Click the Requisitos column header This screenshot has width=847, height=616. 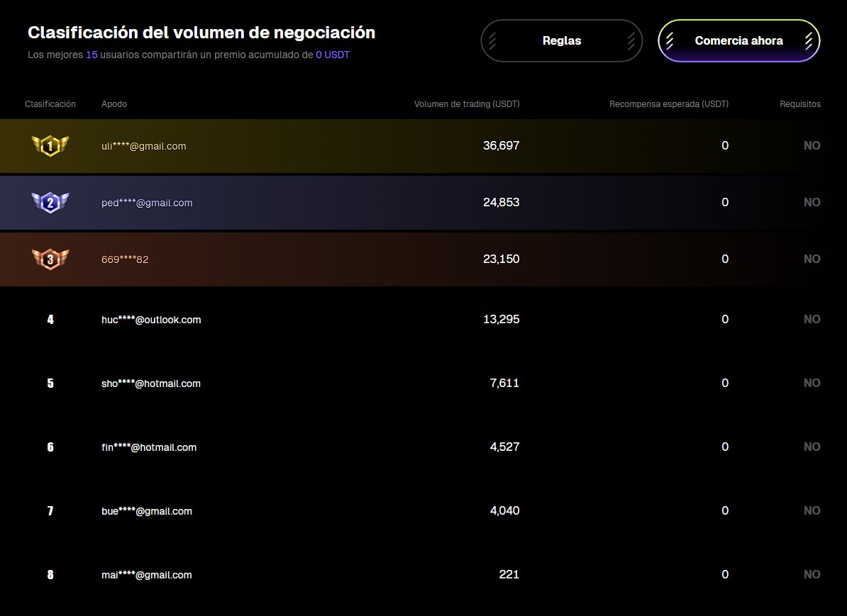[800, 103]
